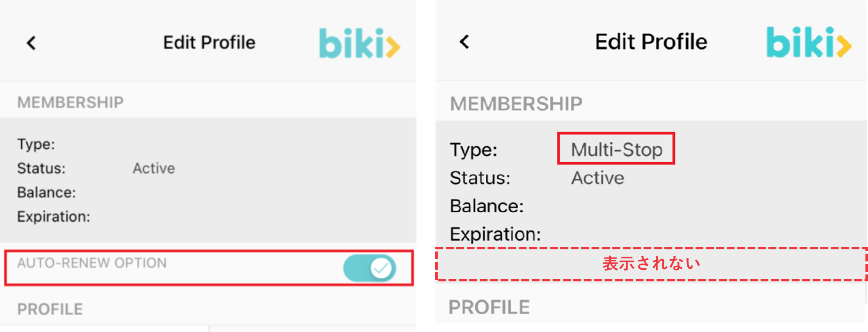Image resolution: width=868 pixels, height=332 pixels.
Task: Click Balance label on the Multi-Stop screen
Action: [487, 206]
